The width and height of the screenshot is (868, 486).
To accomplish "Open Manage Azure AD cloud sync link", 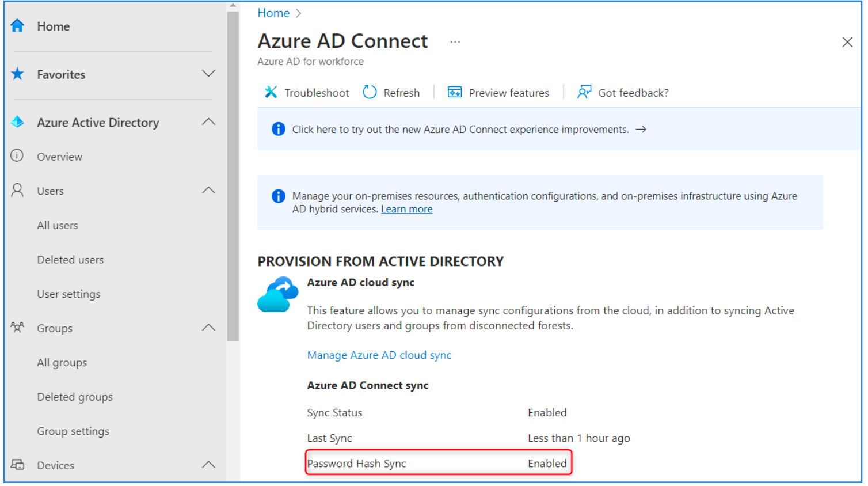I will pyautogui.click(x=379, y=355).
